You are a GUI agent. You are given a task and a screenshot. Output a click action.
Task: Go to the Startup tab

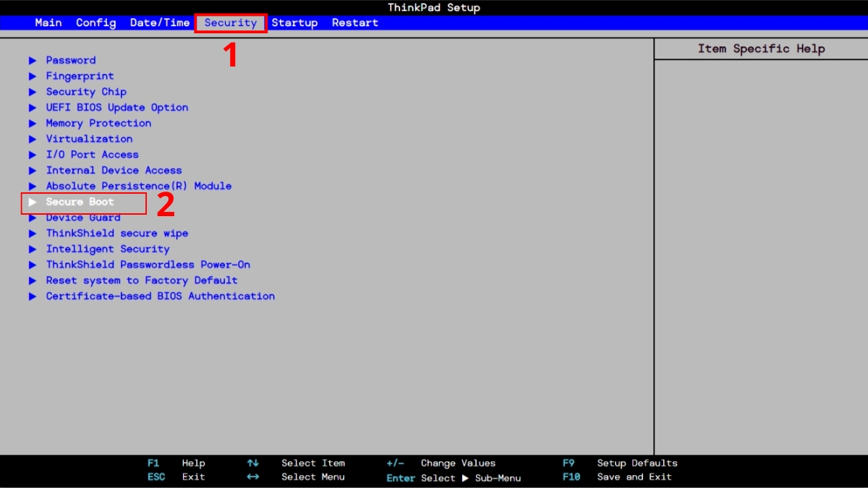(294, 22)
